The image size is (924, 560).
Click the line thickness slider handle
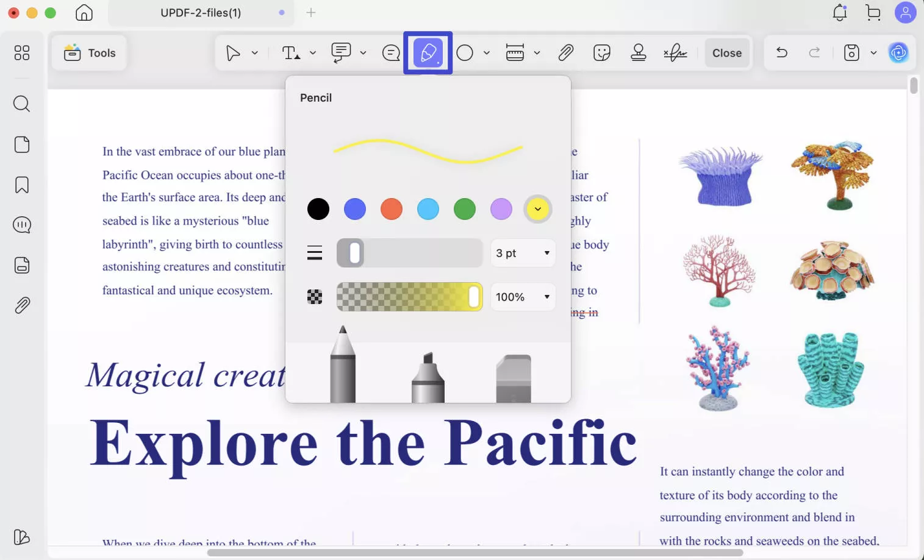(x=354, y=253)
